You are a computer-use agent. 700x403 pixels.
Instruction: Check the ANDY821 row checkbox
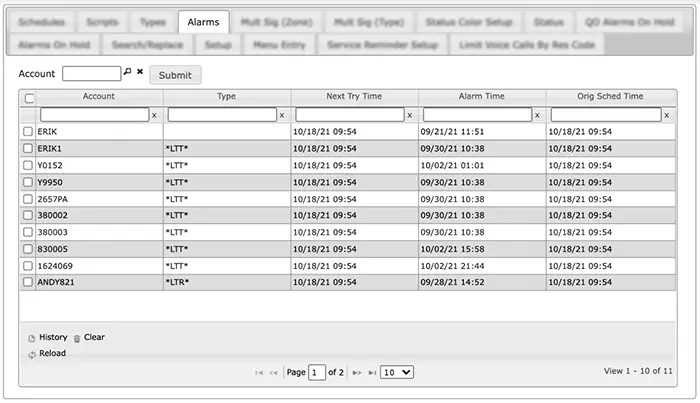coord(28,282)
